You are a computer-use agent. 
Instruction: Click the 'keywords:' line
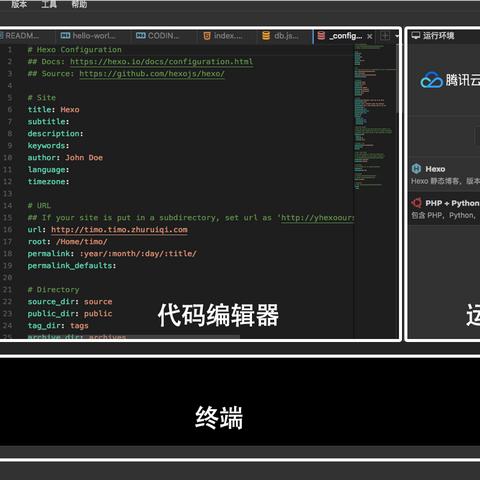click(x=48, y=146)
